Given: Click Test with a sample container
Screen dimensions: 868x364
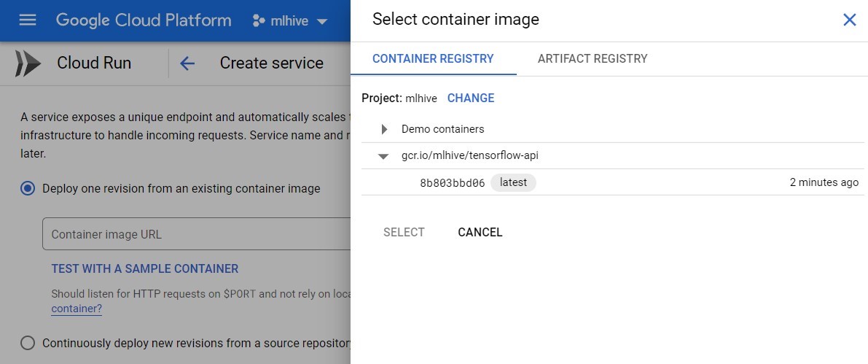Looking at the screenshot, I should pyautogui.click(x=144, y=268).
